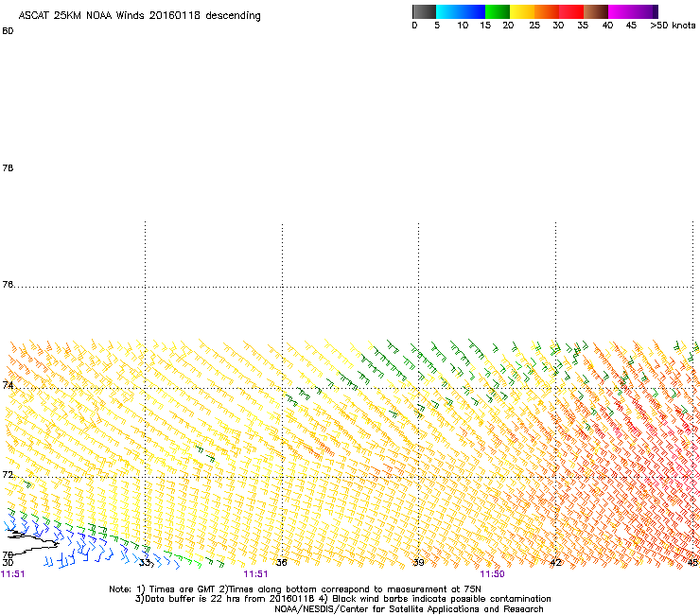Screen dimensions: 700x615
Task: Click the purple '11:51' time under longitude 36
Action: coord(255,574)
